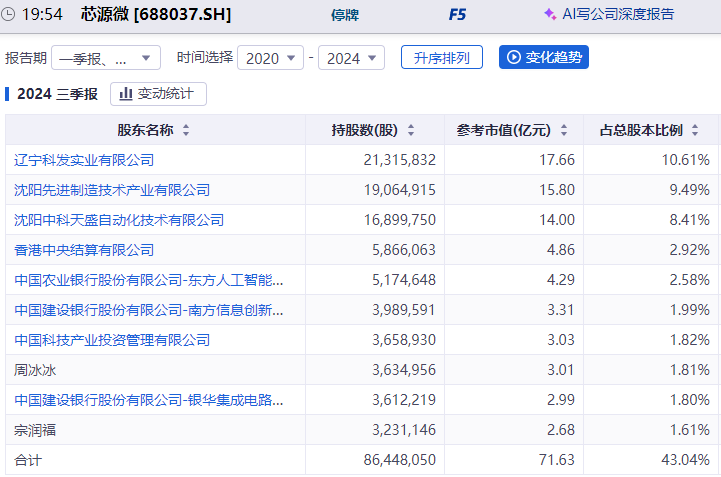Image resolution: width=721 pixels, height=477 pixels.
Task: Click the 2024 三季报 section heading
Action: [57, 94]
